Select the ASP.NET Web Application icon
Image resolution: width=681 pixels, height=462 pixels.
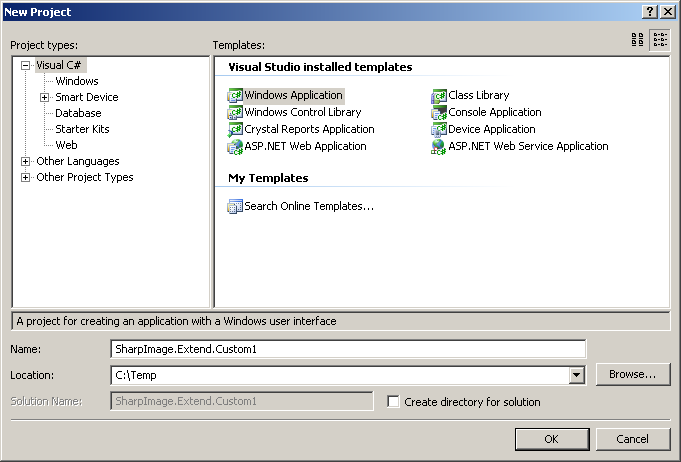click(235, 147)
